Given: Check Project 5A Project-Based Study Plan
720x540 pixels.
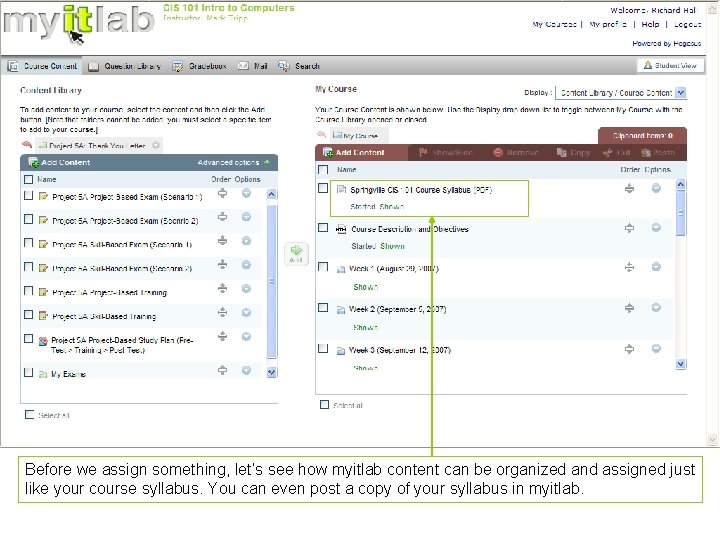Looking at the screenshot, I should point(28,338).
